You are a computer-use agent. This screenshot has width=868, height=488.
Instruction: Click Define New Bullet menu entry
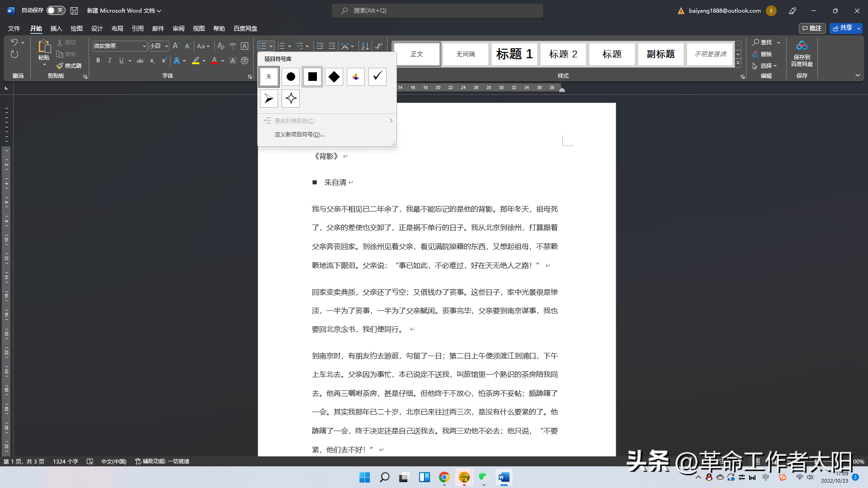tap(299, 135)
